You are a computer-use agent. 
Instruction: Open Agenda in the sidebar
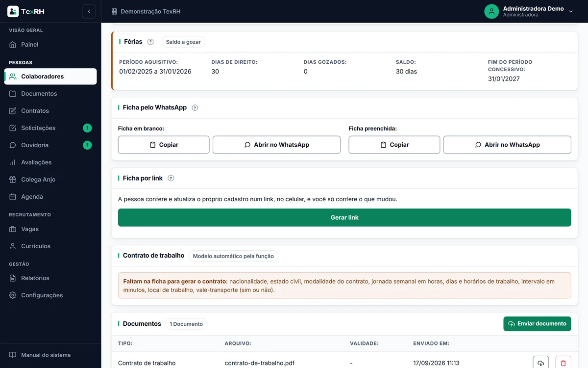pyautogui.click(x=50, y=197)
